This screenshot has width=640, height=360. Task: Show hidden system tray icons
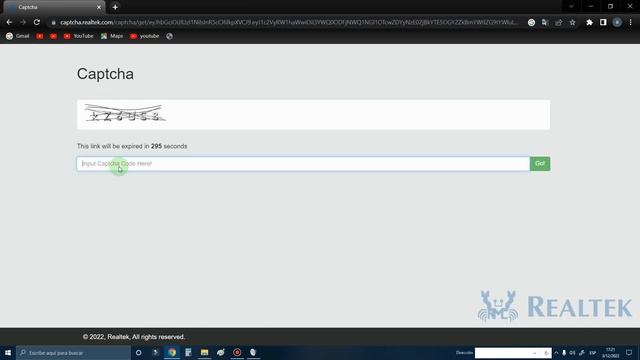coord(556,353)
